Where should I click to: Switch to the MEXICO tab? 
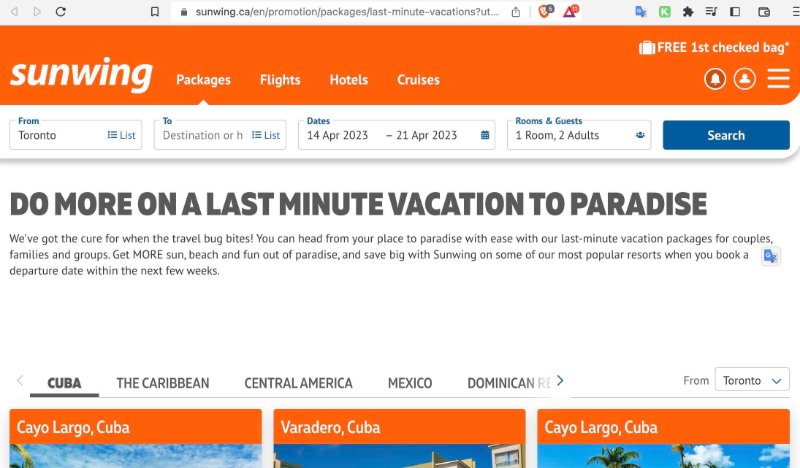coord(410,383)
